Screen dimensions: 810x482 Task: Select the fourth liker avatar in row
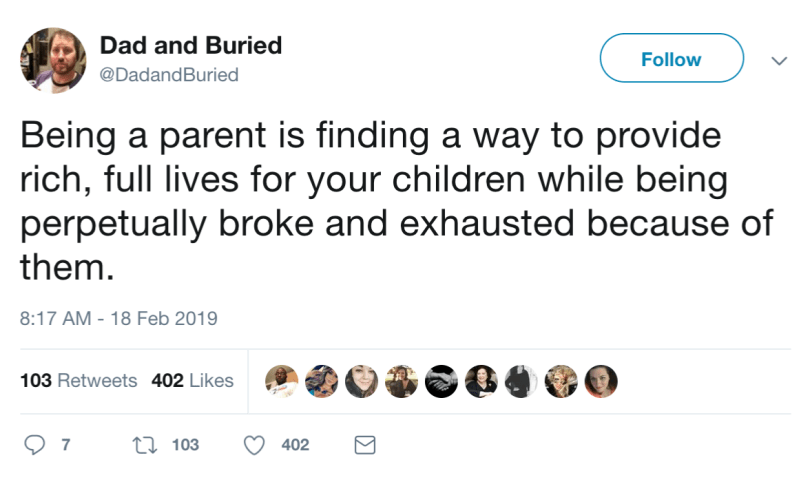401,381
